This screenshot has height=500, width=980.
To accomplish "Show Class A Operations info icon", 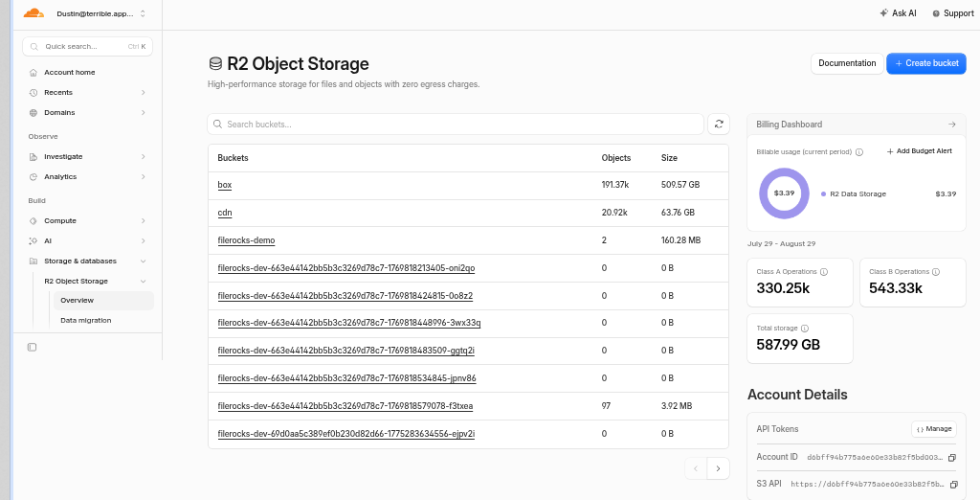I will [824, 272].
